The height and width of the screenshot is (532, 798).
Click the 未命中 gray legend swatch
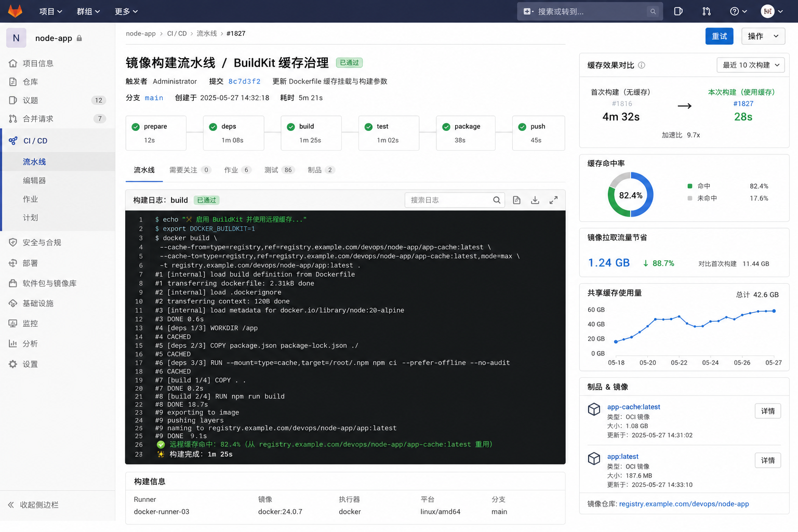point(690,198)
